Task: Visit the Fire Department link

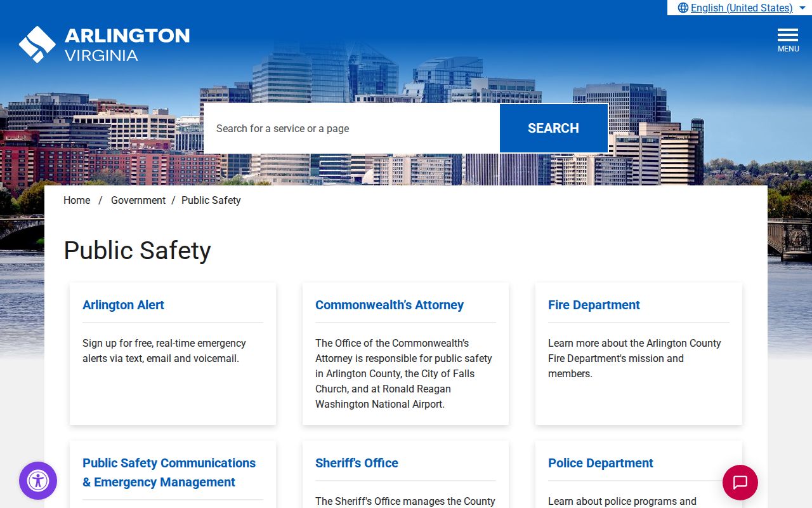Action: [594, 305]
